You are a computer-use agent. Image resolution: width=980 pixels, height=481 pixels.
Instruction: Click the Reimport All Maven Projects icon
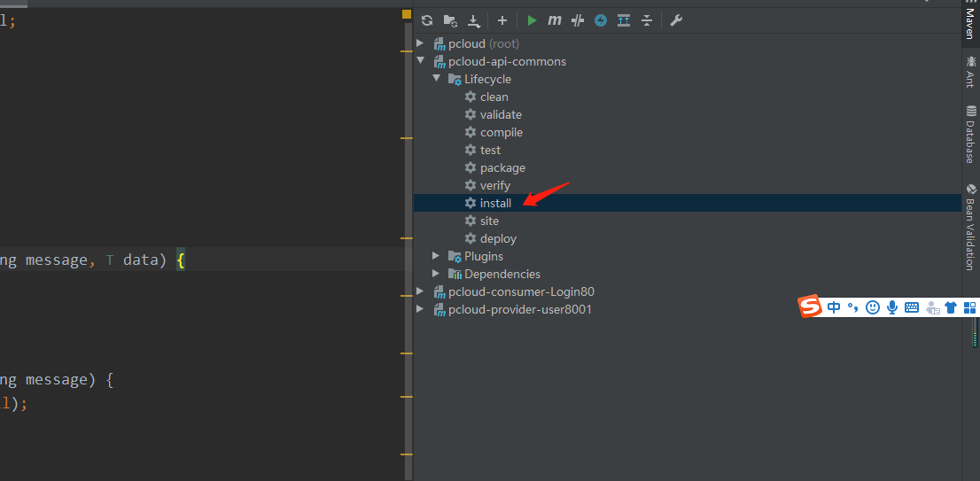pyautogui.click(x=427, y=20)
